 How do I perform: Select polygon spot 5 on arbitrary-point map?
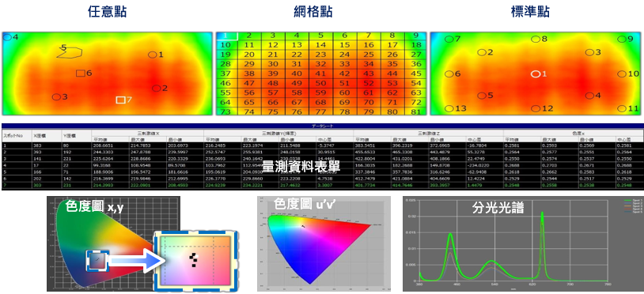pyautogui.click(x=70, y=52)
